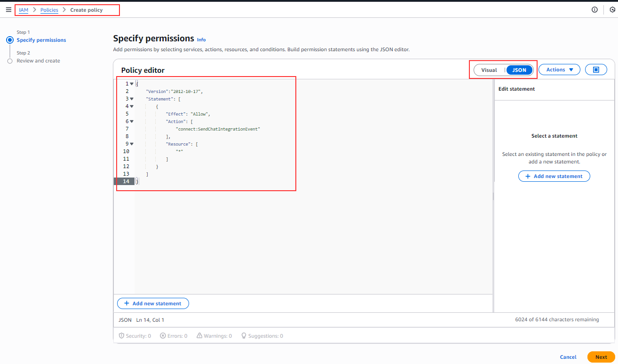Image resolution: width=618 pixels, height=364 pixels.
Task: Switch policy editor to Visual mode
Action: (489, 70)
